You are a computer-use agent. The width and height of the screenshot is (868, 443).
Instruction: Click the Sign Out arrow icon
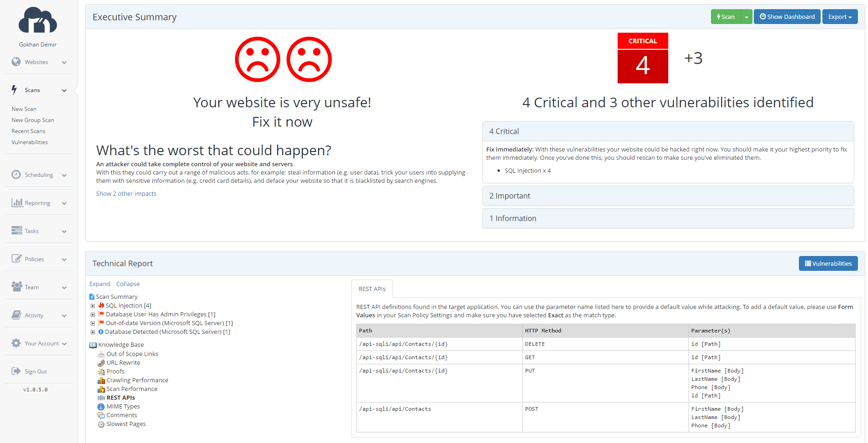tap(15, 371)
